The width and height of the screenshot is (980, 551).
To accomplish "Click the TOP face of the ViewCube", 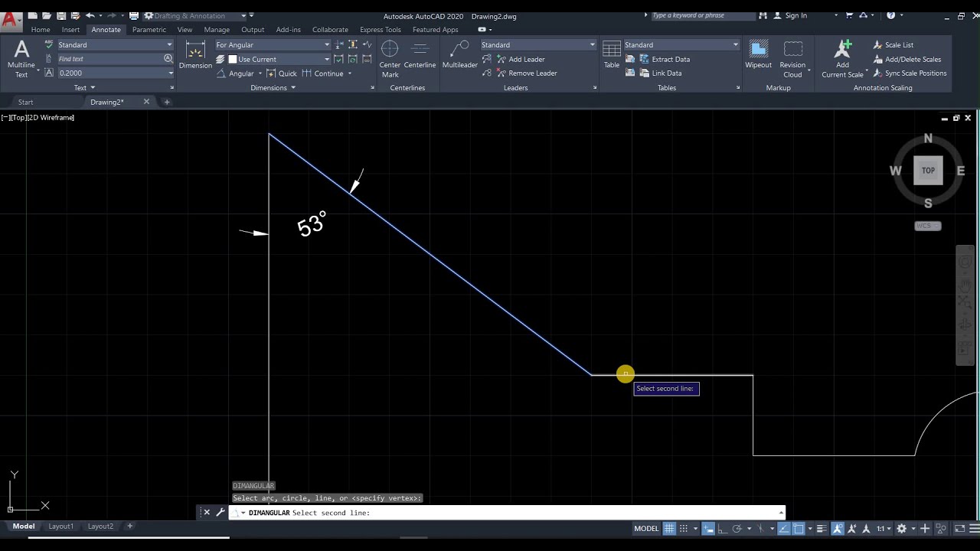I will 928,171.
